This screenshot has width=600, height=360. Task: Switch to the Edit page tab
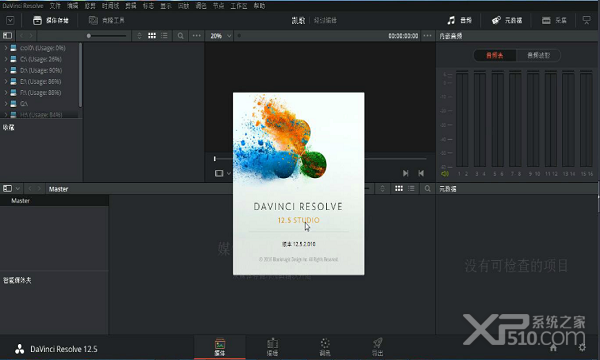point(272,347)
